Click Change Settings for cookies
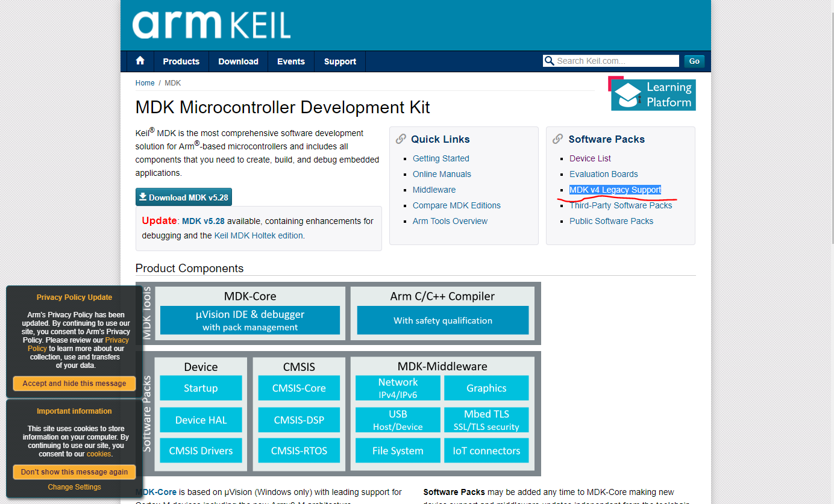Viewport: 834px width, 504px height. (75, 487)
